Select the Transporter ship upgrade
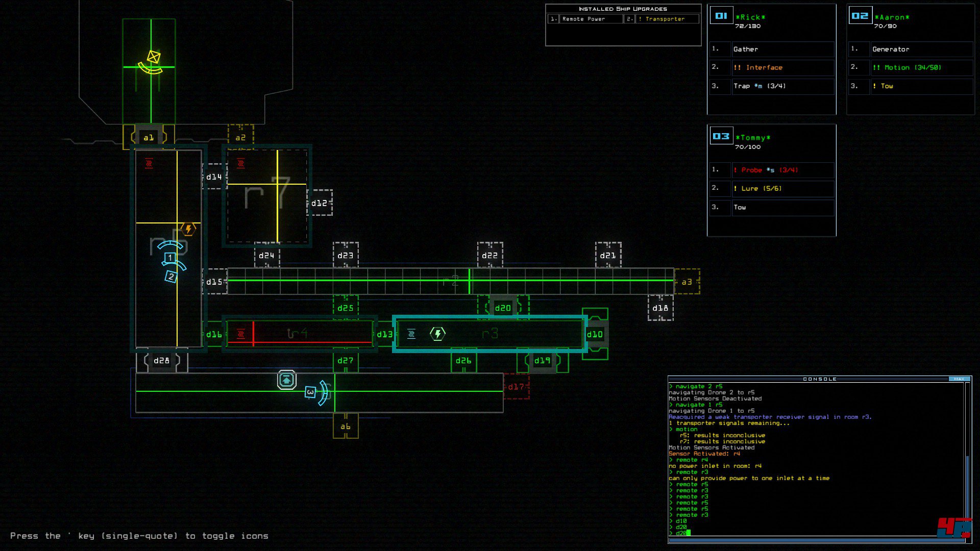Image resolution: width=980 pixels, height=551 pixels. (664, 19)
